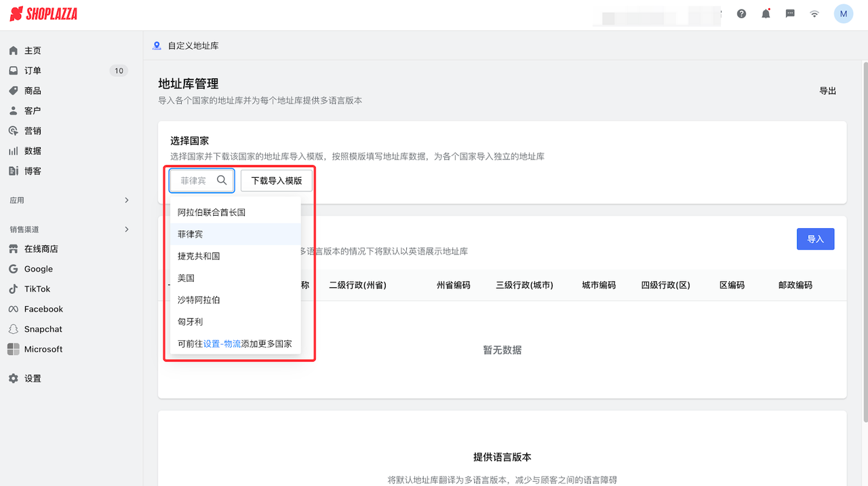Viewport: 868px width, 486px height.
Task: Open the 博客 (Blog) section
Action: point(31,170)
